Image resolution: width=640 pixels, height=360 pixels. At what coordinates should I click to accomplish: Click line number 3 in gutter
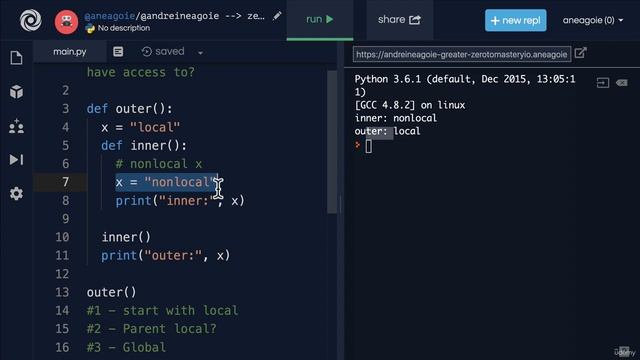coord(65,109)
